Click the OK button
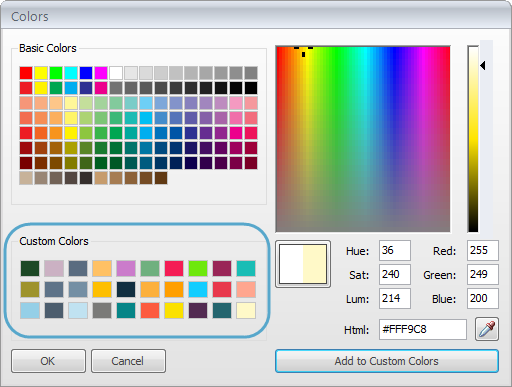Image resolution: width=512 pixels, height=387 pixels. (48, 361)
